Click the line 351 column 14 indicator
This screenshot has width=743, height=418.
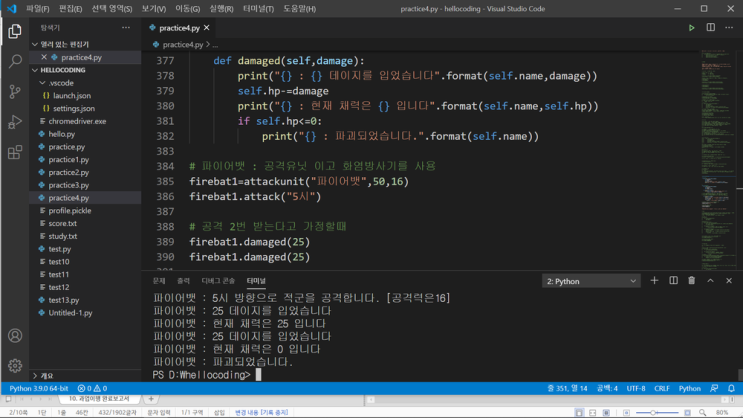(x=567, y=388)
